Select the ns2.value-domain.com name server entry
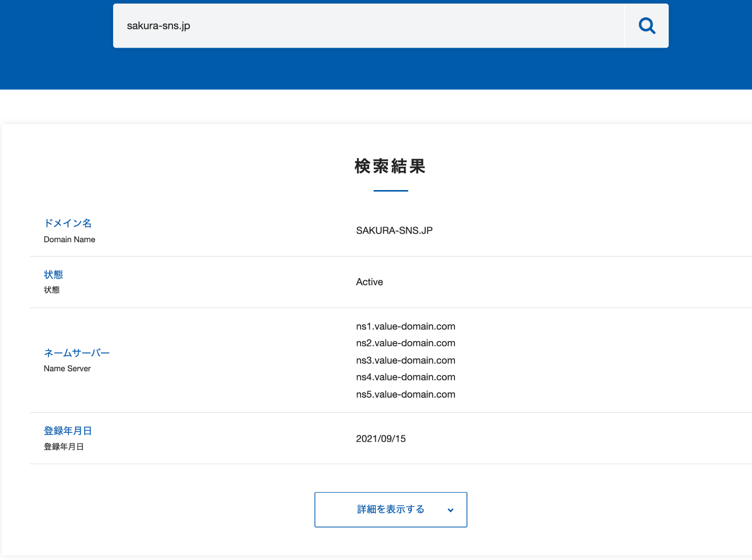 click(405, 343)
